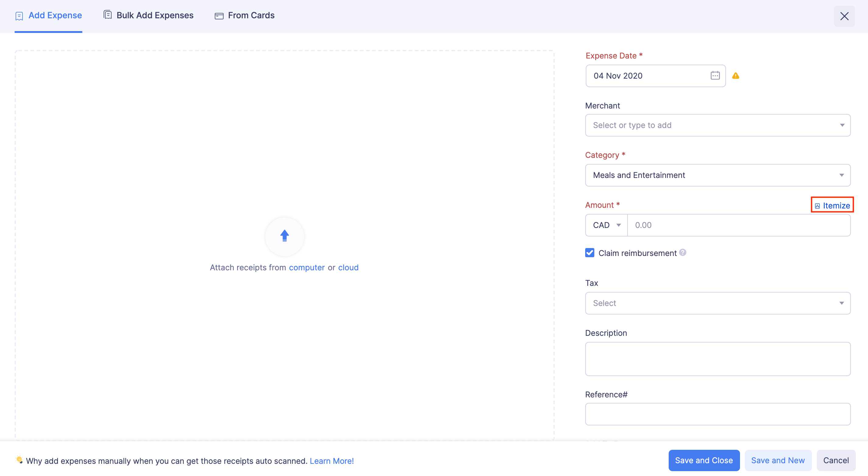Click the Bulk Add Expenses document icon
Viewport: 868px width, 476px height.
pos(107,15)
